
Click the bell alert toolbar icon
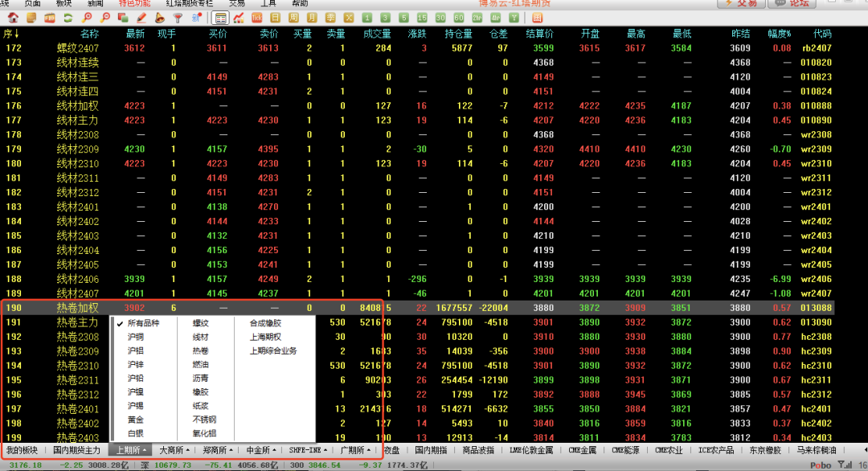(159, 18)
